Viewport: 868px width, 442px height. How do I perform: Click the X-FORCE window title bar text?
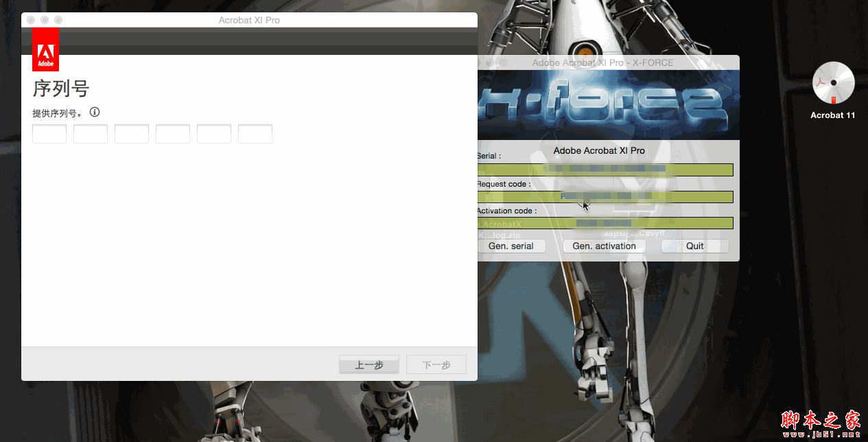(602, 62)
